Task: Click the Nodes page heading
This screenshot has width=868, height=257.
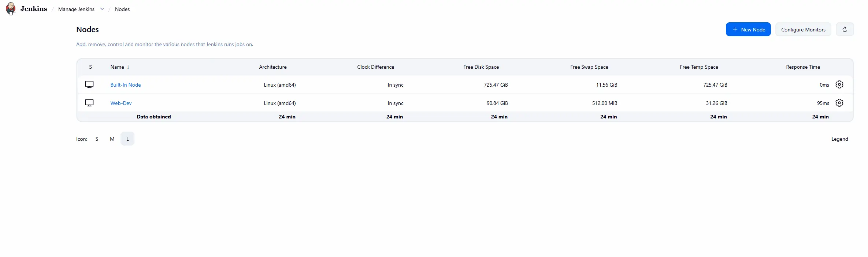Action: (88, 30)
